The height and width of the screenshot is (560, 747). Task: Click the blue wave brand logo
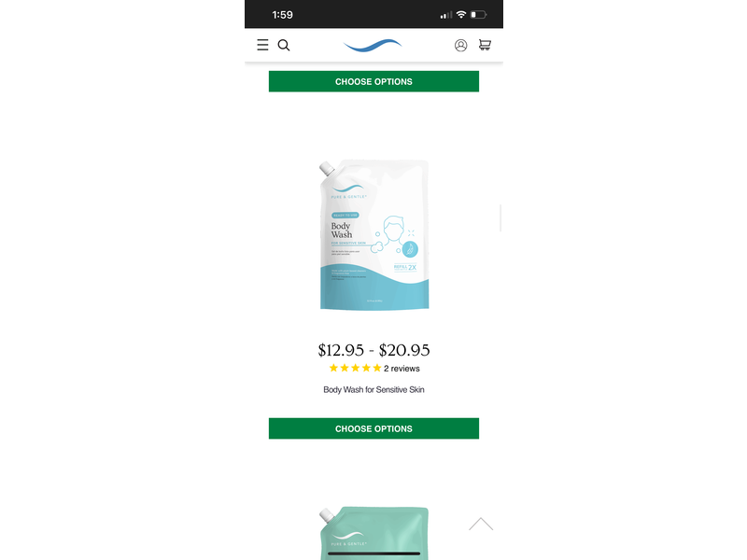[373, 45]
